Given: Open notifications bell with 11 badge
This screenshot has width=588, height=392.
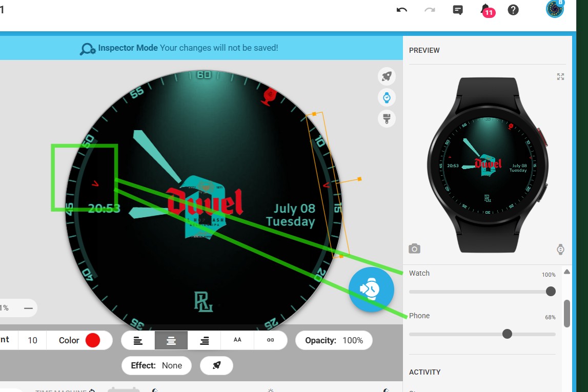Looking at the screenshot, I should pos(487,10).
